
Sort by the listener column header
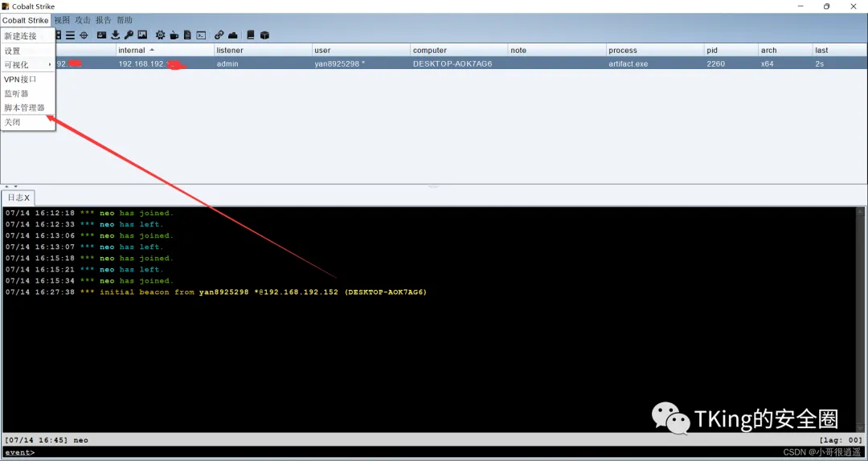click(263, 51)
